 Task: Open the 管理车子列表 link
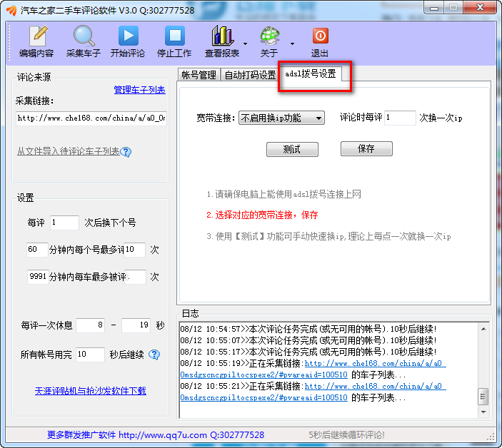click(x=139, y=90)
